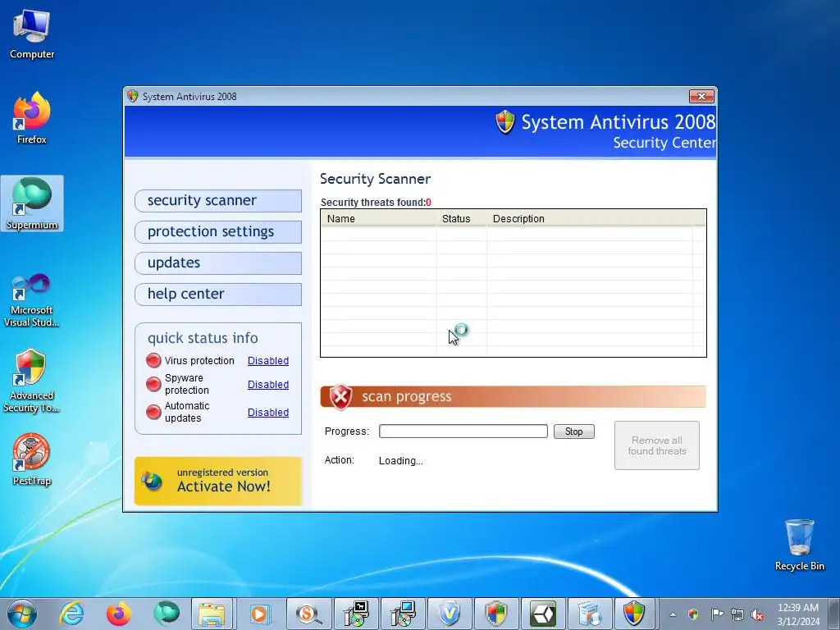The image size is (840, 630).
Task: Open the help center section
Action: 218,294
